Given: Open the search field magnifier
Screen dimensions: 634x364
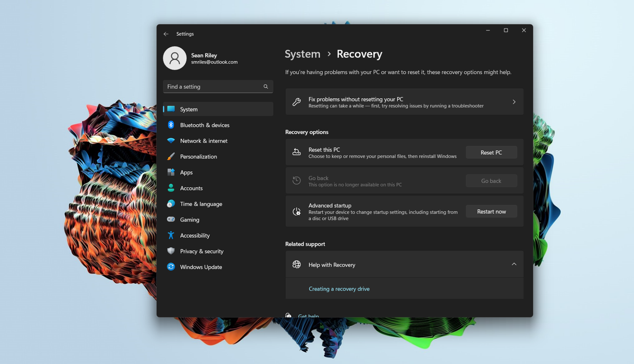Looking at the screenshot, I should 265,86.
